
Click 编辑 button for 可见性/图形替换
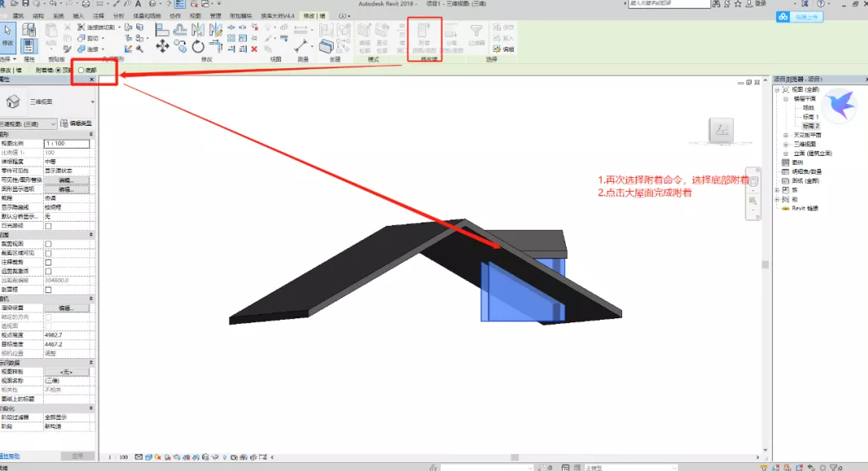point(67,180)
